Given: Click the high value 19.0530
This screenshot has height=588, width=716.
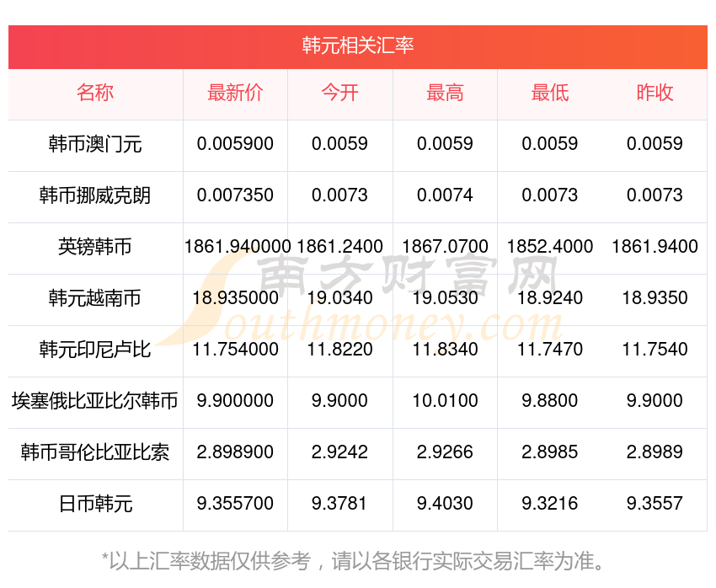Looking at the screenshot, I should (x=445, y=298).
